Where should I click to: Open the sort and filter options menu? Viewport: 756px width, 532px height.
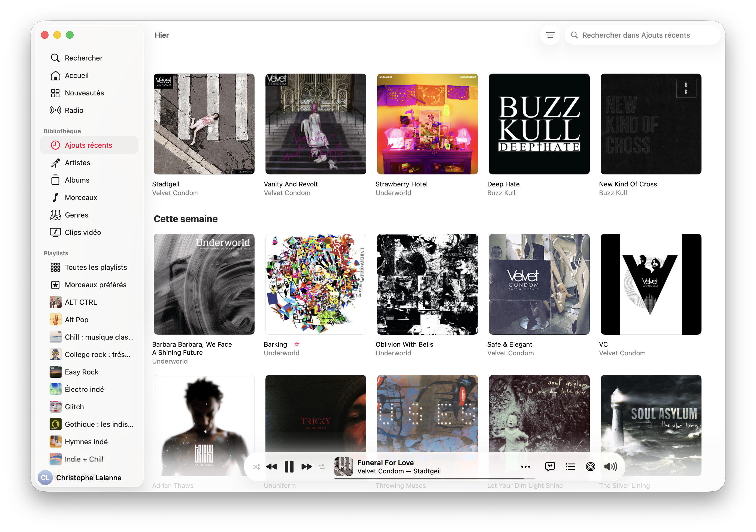(550, 35)
